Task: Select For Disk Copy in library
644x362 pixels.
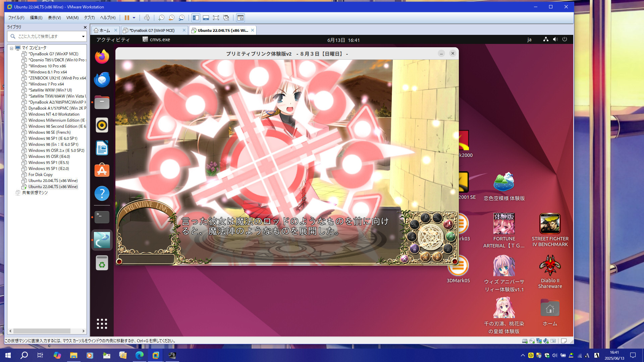Action: pyautogui.click(x=40, y=175)
